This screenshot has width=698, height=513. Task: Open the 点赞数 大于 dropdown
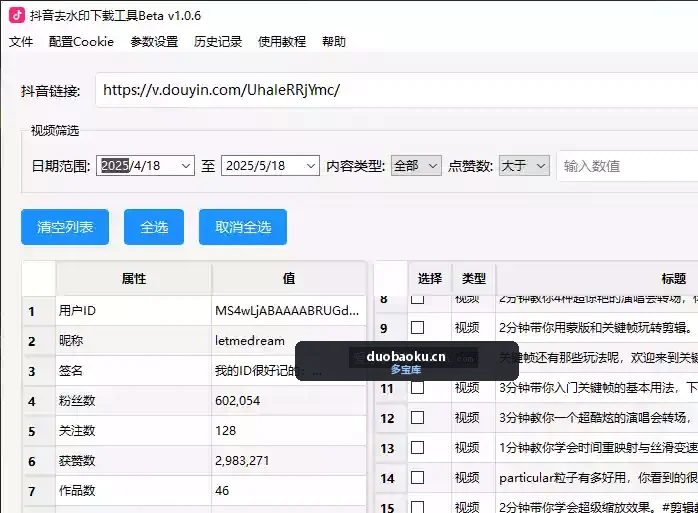click(524, 166)
